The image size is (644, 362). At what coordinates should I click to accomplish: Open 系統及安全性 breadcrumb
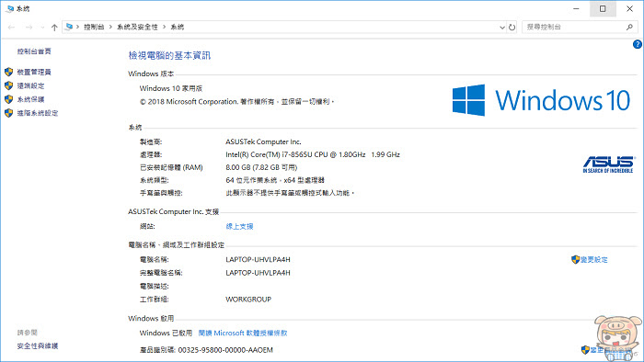pyautogui.click(x=137, y=27)
